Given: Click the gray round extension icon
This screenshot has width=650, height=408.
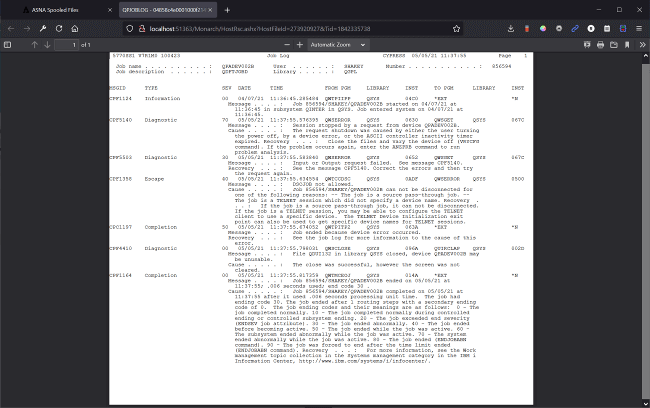Looking at the screenshot, I should (559, 29).
